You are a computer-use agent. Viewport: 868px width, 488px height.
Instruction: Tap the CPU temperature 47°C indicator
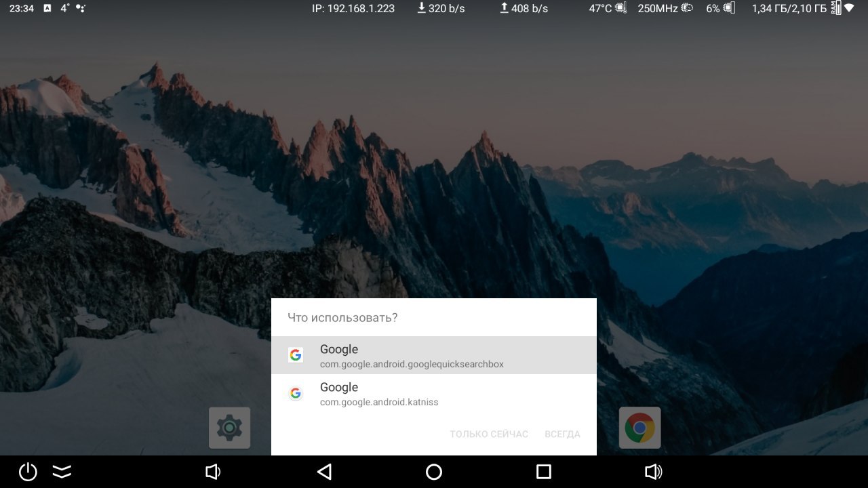tap(608, 8)
